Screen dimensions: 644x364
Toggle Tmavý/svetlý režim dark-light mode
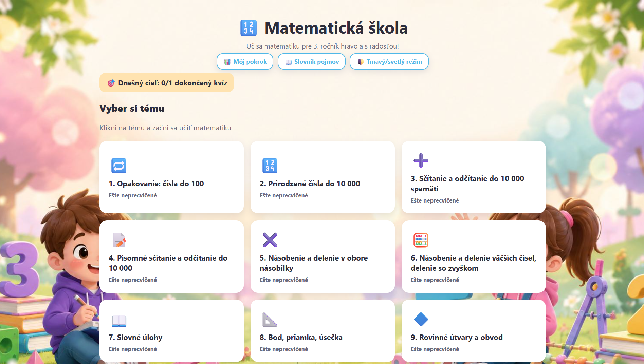pos(389,61)
